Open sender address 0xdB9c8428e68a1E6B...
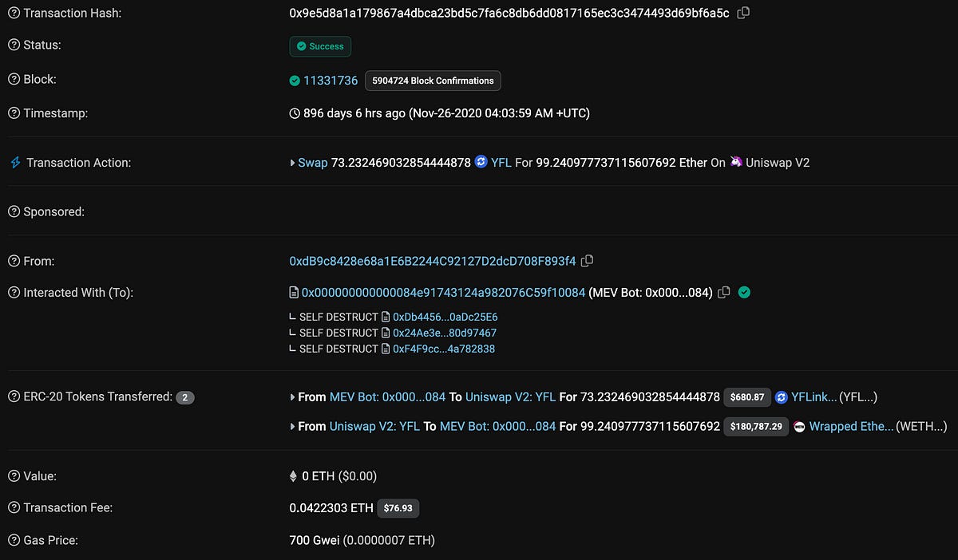 pos(432,261)
